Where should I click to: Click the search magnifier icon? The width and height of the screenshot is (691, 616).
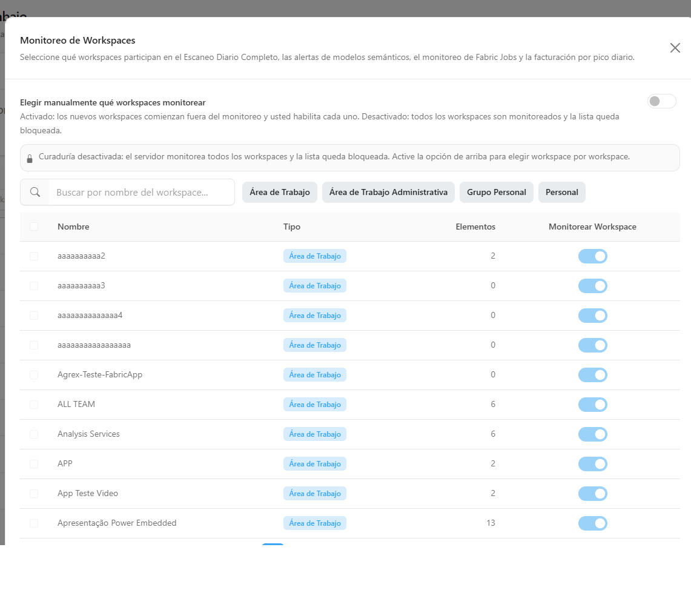35,192
